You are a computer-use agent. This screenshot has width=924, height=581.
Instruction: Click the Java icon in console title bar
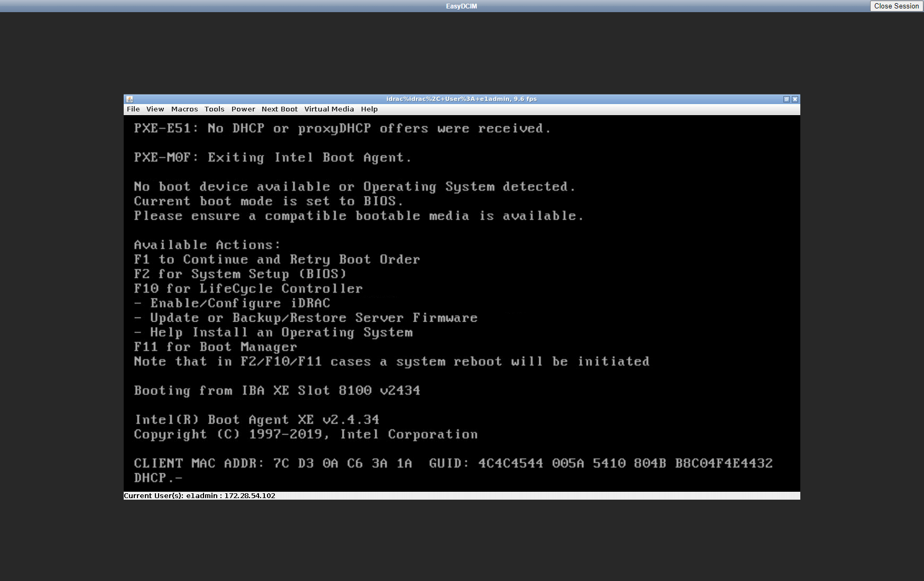tap(130, 99)
